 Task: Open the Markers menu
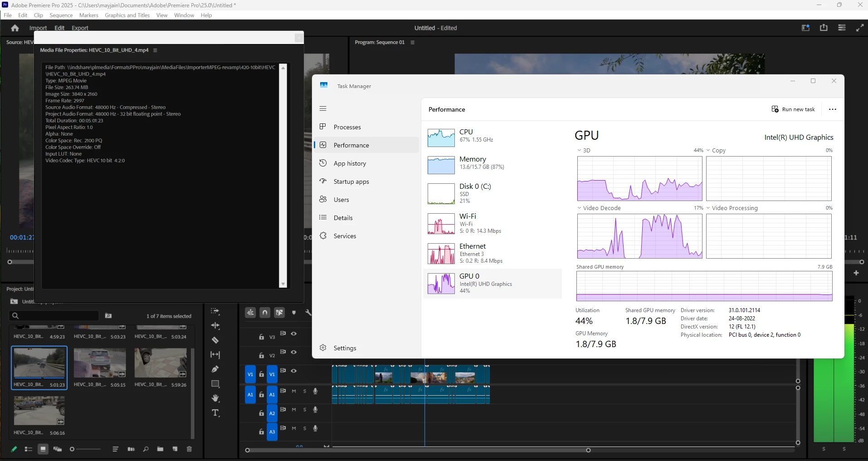pos(89,15)
